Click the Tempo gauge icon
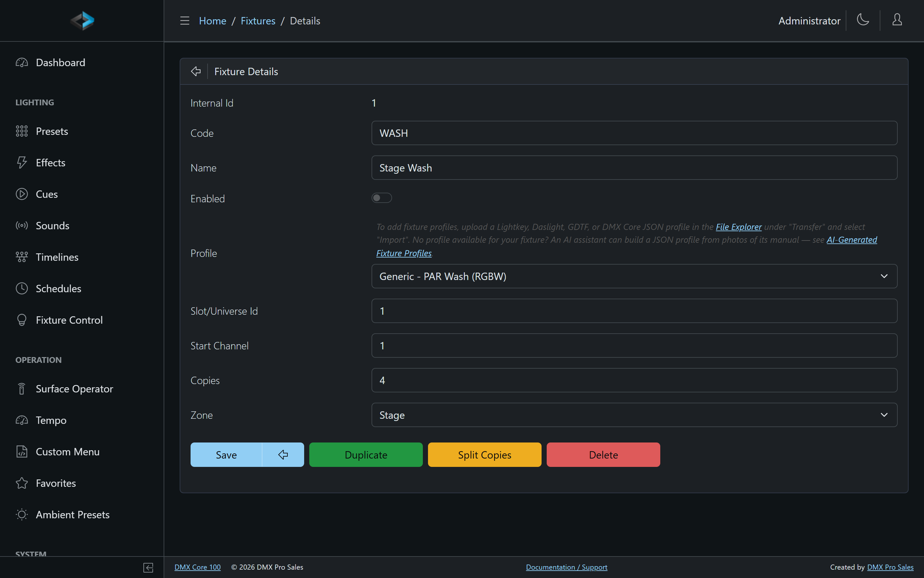Image resolution: width=924 pixels, height=578 pixels. coord(22,421)
